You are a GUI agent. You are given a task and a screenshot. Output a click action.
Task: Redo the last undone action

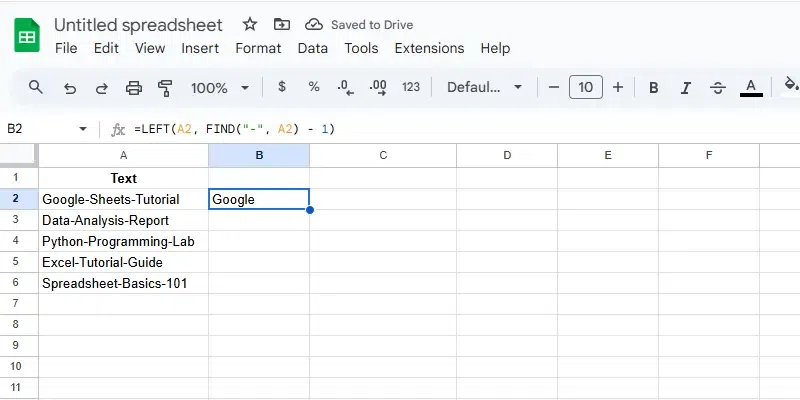click(x=101, y=87)
